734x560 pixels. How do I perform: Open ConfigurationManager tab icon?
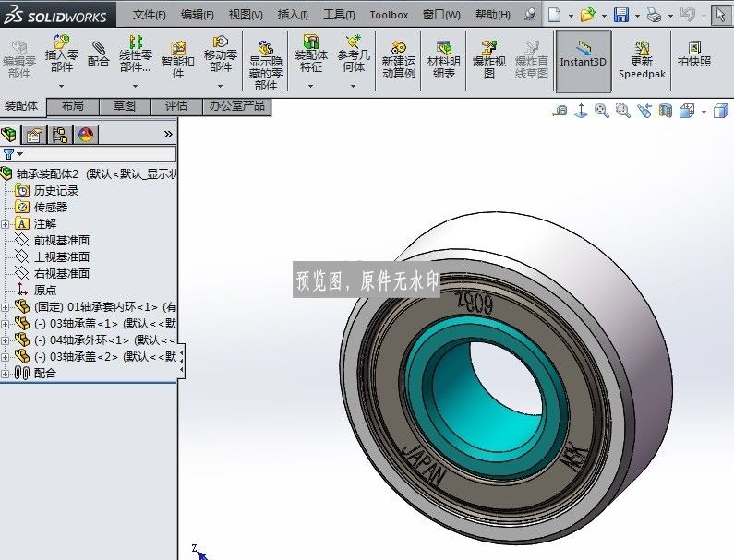60,135
